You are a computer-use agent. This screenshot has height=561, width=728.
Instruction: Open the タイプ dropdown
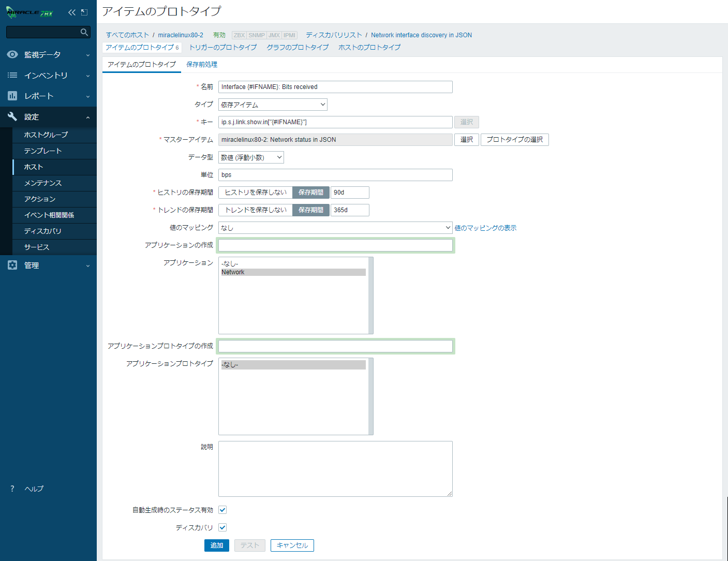coord(273,105)
